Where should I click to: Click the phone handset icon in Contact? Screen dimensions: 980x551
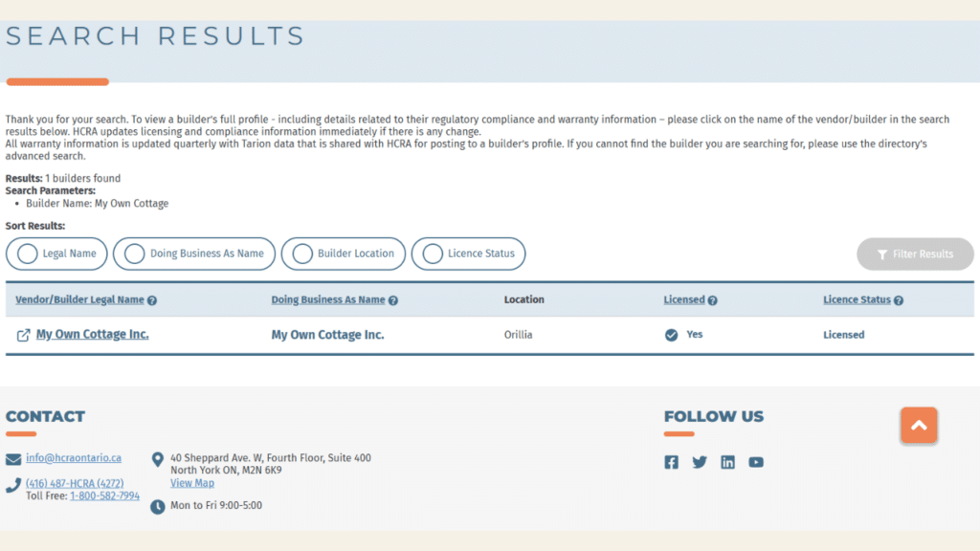[x=13, y=485]
